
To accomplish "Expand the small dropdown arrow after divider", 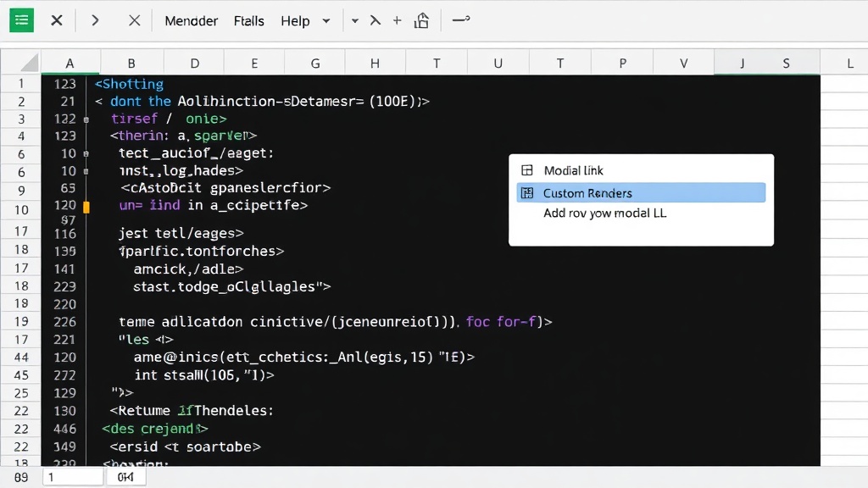I will 355,21.
